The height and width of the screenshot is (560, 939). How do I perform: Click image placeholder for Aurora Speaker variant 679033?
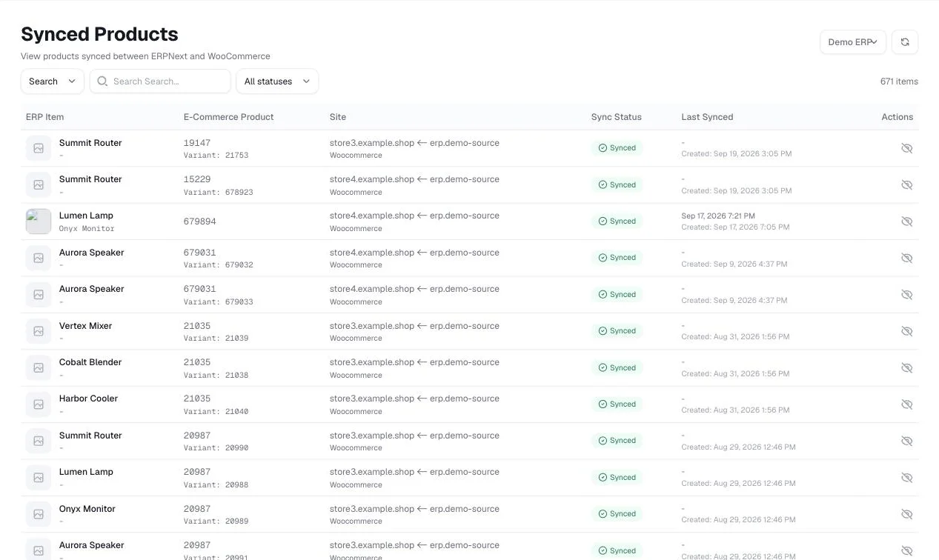pos(39,294)
